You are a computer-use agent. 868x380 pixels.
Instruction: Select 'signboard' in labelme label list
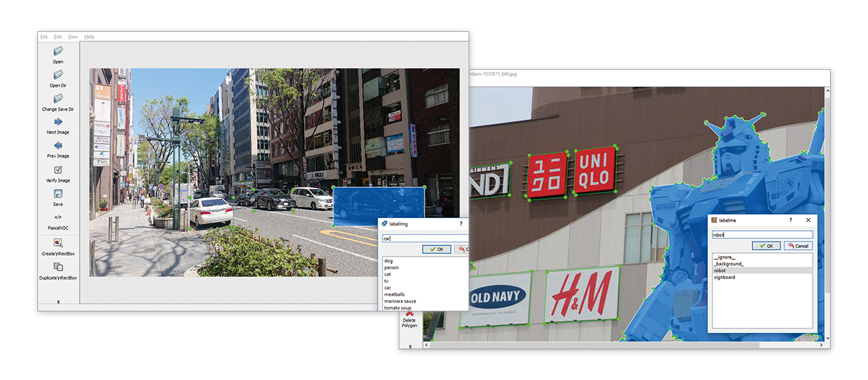tap(724, 277)
